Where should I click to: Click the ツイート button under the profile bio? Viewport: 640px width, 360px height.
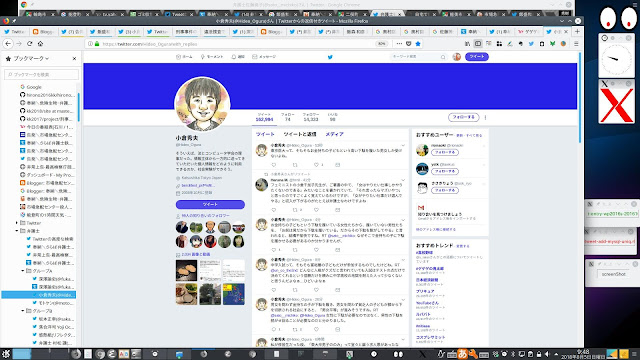pyautogui.click(x=210, y=204)
